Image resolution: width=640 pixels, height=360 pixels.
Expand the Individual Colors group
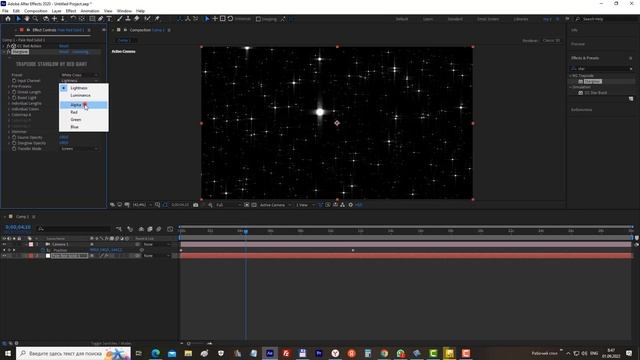pyautogui.click(x=9, y=109)
